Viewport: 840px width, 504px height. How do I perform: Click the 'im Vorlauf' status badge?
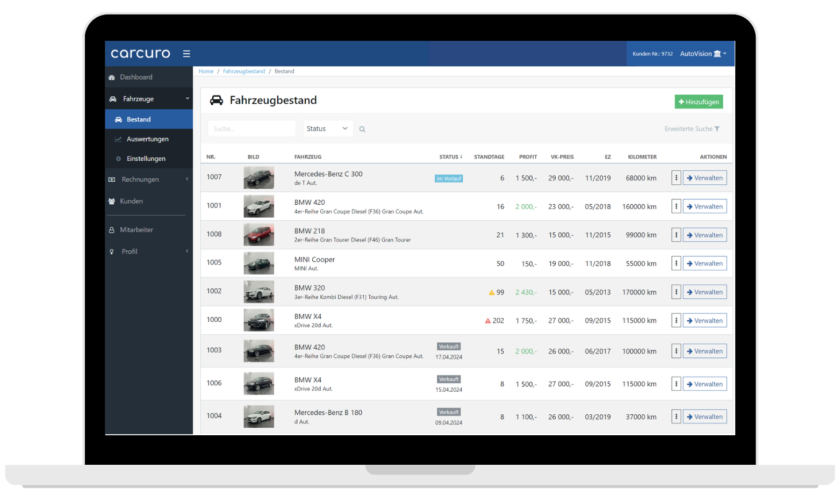tap(449, 178)
